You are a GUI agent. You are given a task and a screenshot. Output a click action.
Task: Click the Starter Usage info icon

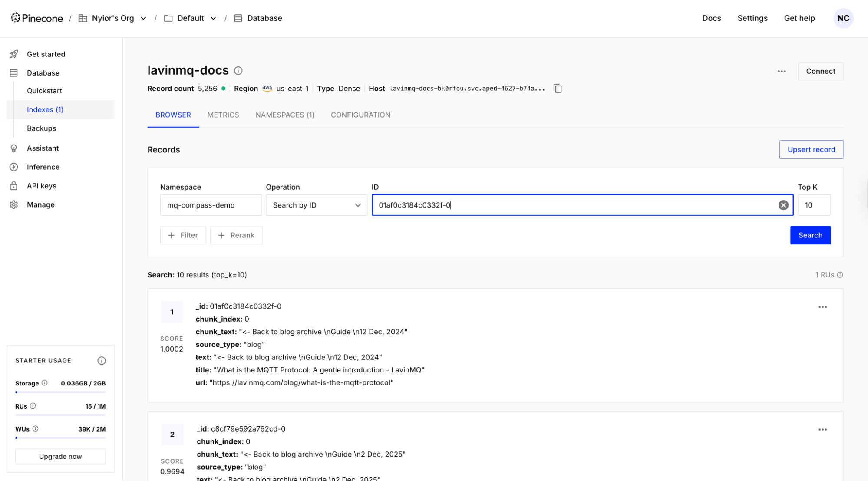click(102, 360)
